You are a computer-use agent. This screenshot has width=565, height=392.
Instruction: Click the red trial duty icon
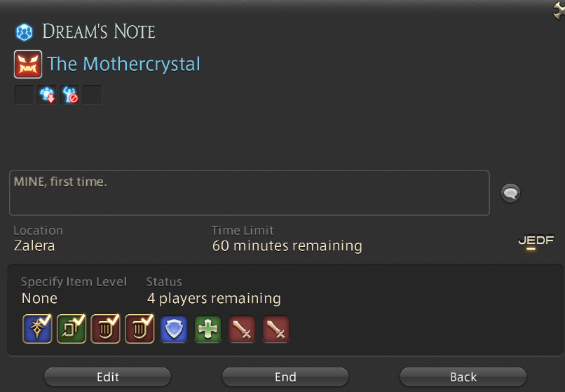tap(28, 65)
